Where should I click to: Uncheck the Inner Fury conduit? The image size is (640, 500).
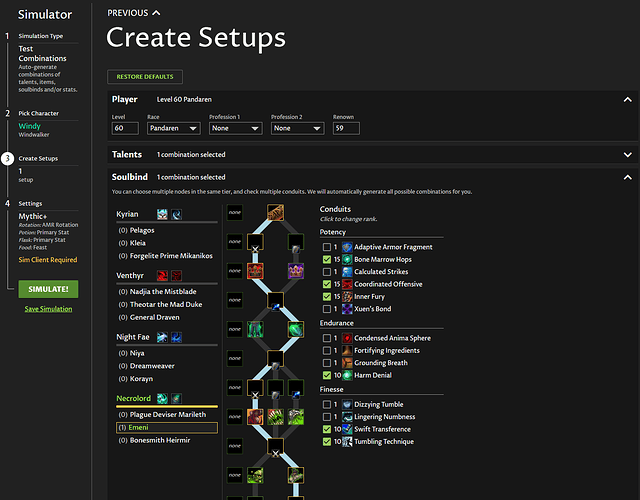click(x=327, y=296)
